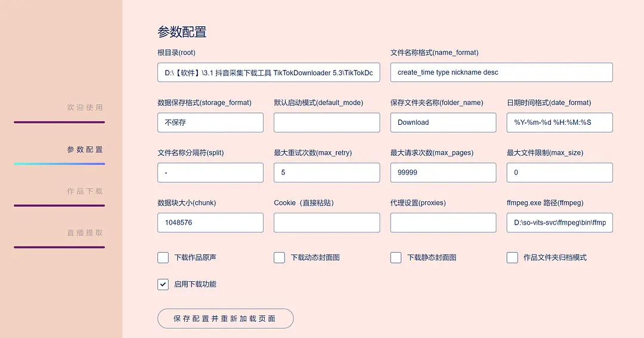The width and height of the screenshot is (644, 338).
Task: Click the max_retry field showing 5
Action: [327, 173]
